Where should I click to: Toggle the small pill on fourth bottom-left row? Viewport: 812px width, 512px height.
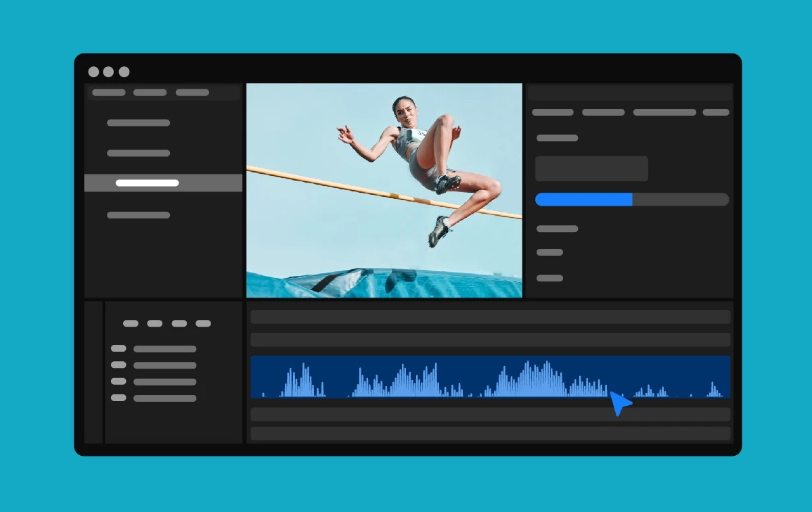[x=118, y=398]
